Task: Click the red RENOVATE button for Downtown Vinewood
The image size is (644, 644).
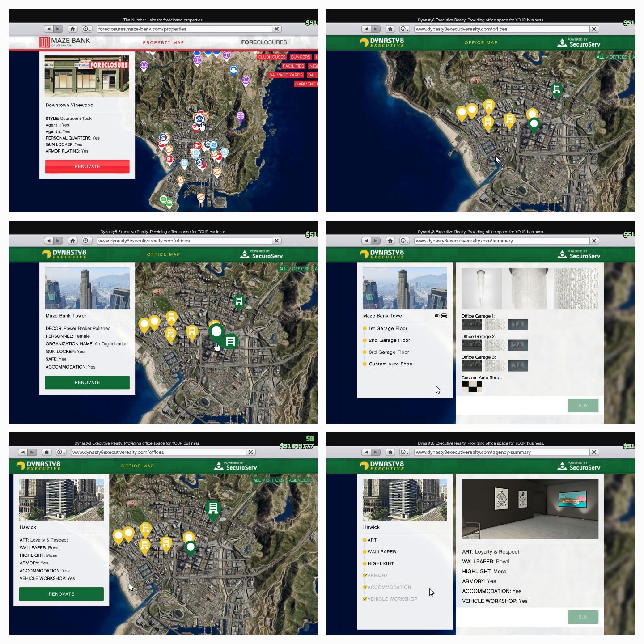Action: coord(87,166)
